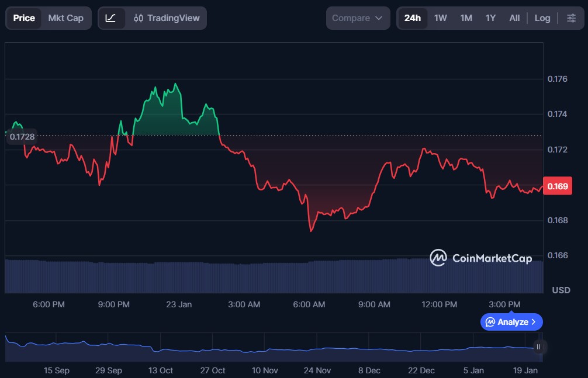Toggle the Log scale option

(542, 18)
